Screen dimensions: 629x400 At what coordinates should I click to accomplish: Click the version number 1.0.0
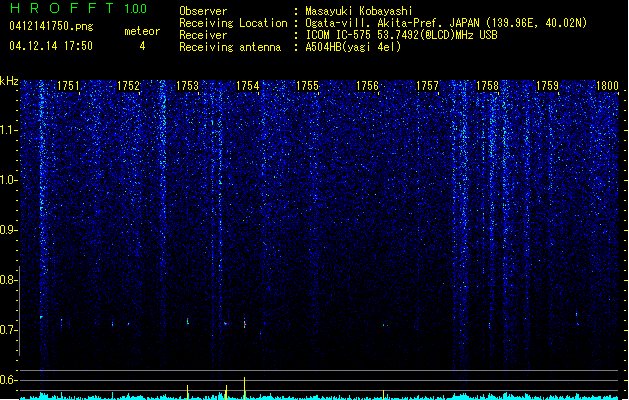coord(135,9)
